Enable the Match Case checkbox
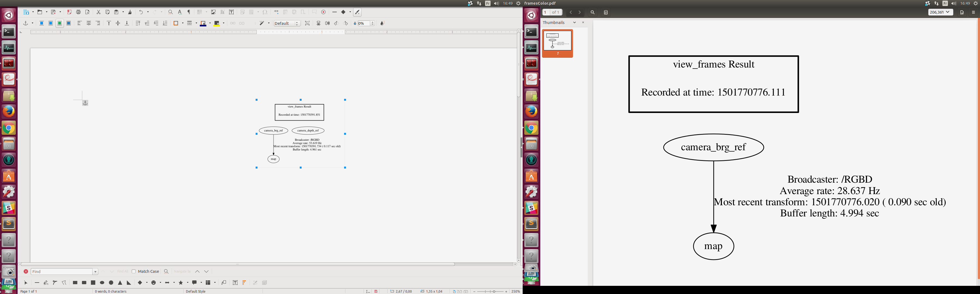 pos(134,271)
